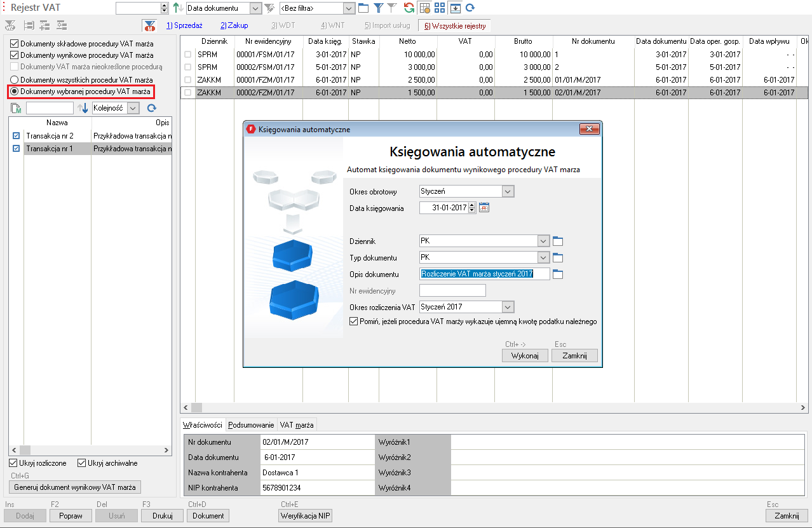
Task: Open calendar icon beside Data księgowania
Action: pos(484,208)
